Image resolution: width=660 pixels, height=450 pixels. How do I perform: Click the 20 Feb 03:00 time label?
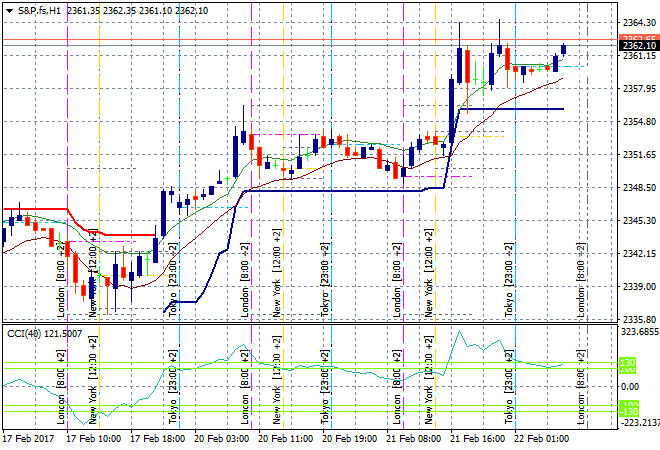pyautogui.click(x=223, y=439)
